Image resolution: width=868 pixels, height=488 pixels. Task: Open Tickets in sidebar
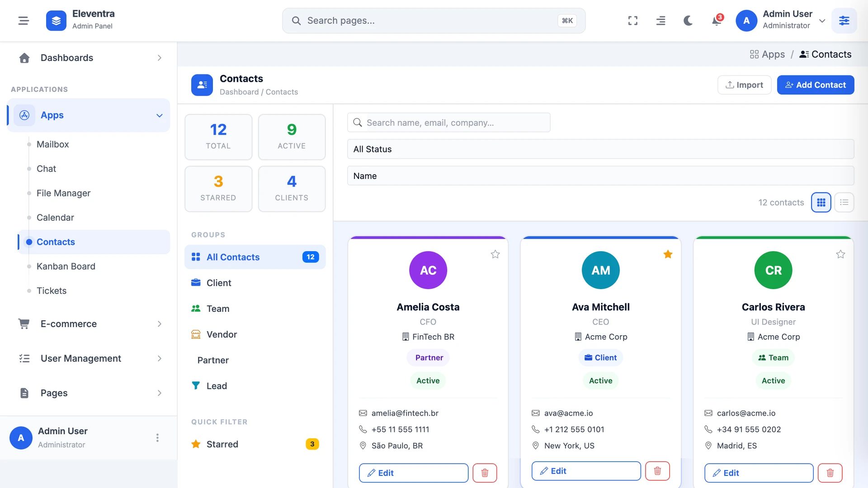click(52, 291)
